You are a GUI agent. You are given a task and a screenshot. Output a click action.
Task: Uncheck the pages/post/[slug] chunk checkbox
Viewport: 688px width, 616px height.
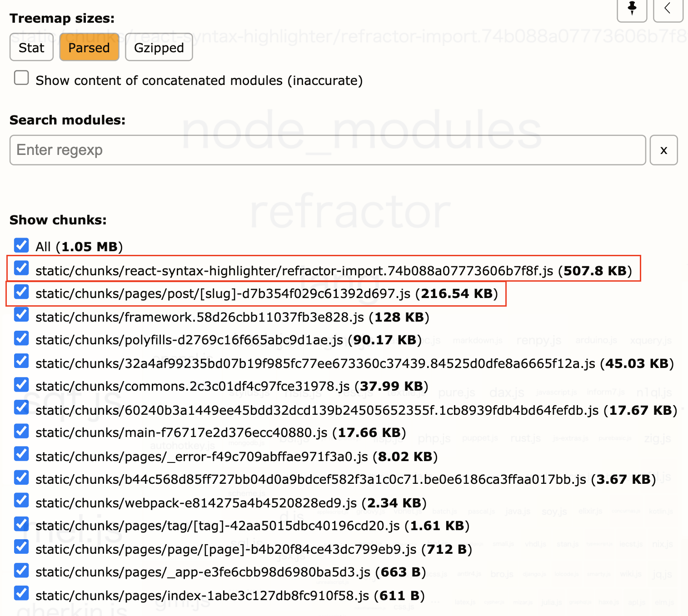21,292
